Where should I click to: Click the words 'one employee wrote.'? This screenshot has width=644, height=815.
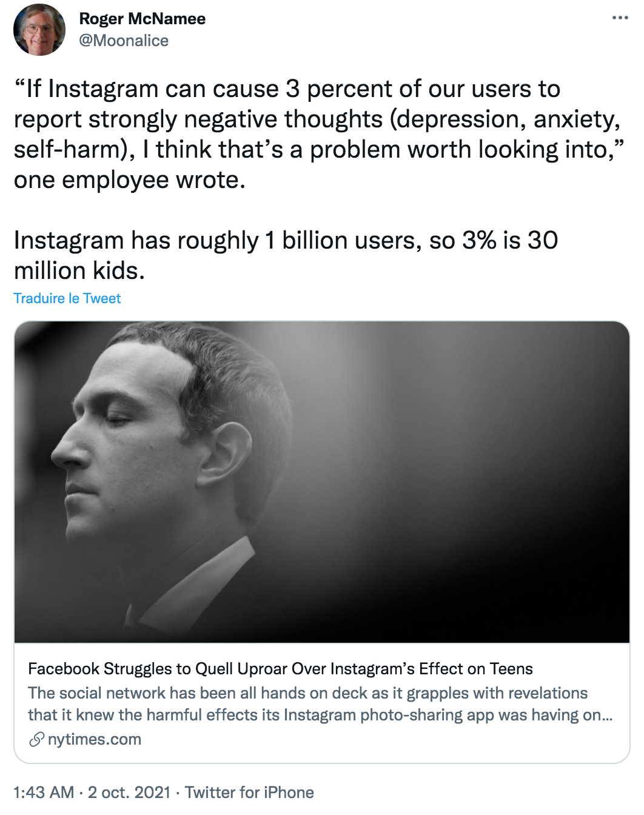pos(130,180)
